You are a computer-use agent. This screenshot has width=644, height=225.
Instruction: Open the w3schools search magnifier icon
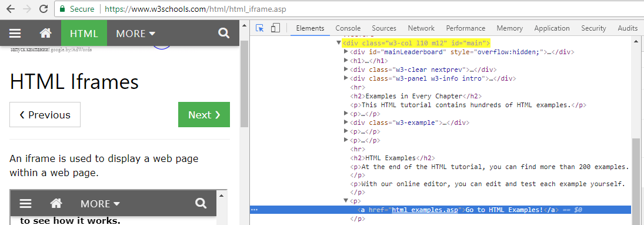click(x=224, y=33)
